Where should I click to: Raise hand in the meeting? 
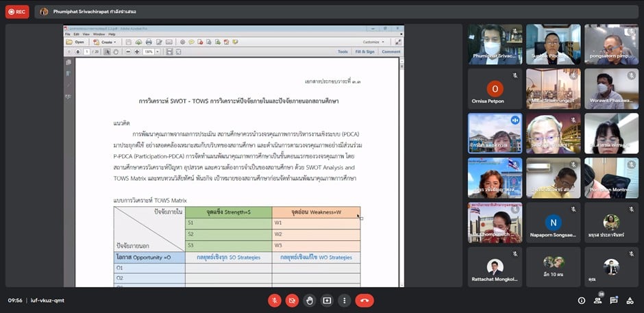coord(310,300)
